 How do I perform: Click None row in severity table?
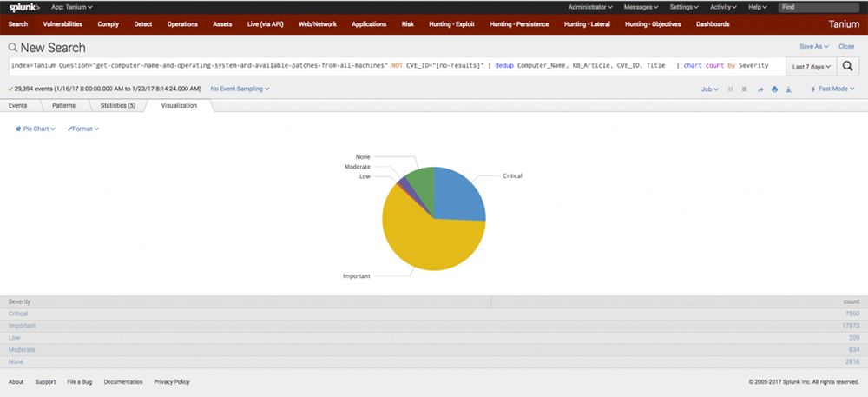point(433,361)
